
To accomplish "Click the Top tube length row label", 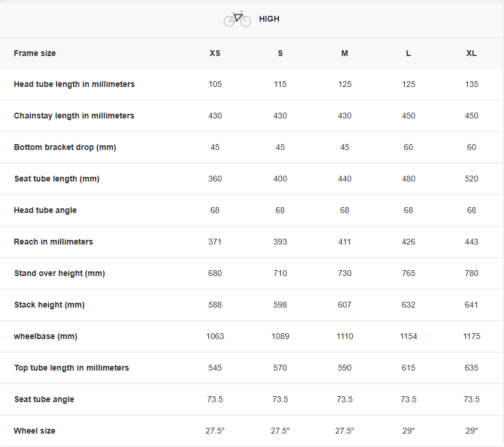I will (71, 368).
